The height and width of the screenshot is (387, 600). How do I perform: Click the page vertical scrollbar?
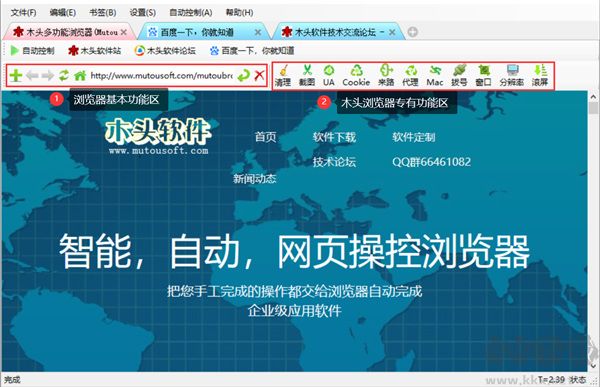pyautogui.click(x=593, y=231)
